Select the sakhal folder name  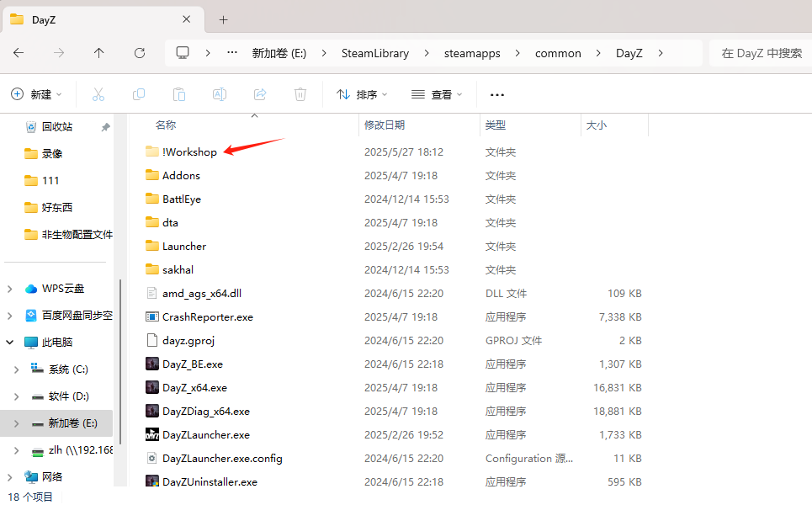(x=178, y=270)
